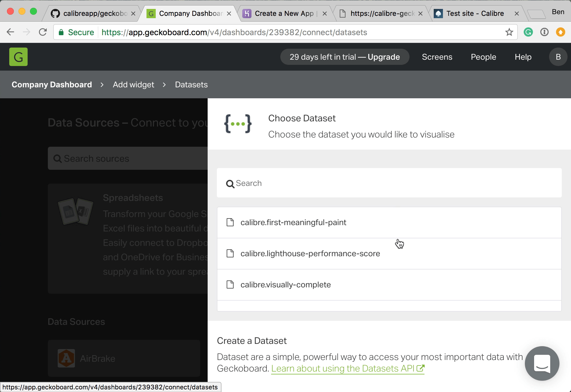This screenshot has width=571, height=392.
Task: Select the AirBrake data source label
Action: [97, 358]
